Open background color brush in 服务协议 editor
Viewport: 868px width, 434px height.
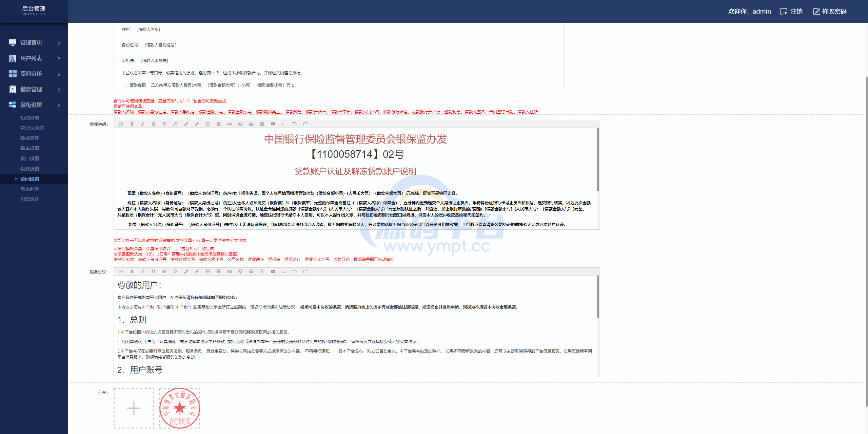[x=186, y=271]
